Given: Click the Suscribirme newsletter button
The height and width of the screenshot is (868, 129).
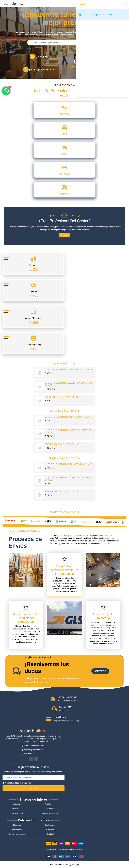Looking at the screenshot, I should point(34,788).
